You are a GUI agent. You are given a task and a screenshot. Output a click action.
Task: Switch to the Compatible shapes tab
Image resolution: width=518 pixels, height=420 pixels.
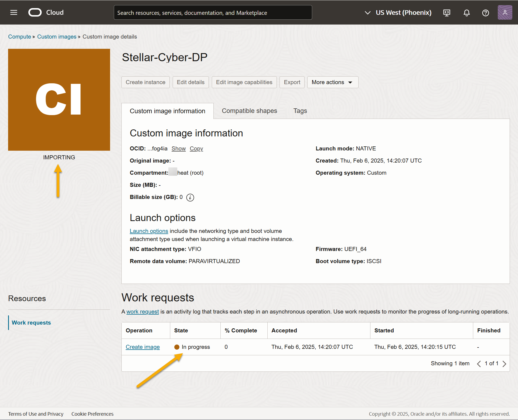249,111
